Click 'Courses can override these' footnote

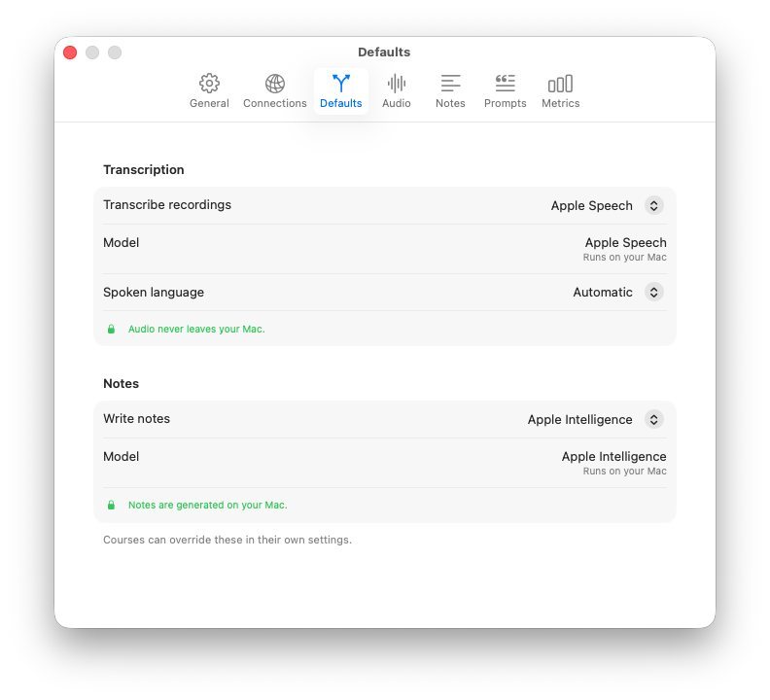point(227,540)
